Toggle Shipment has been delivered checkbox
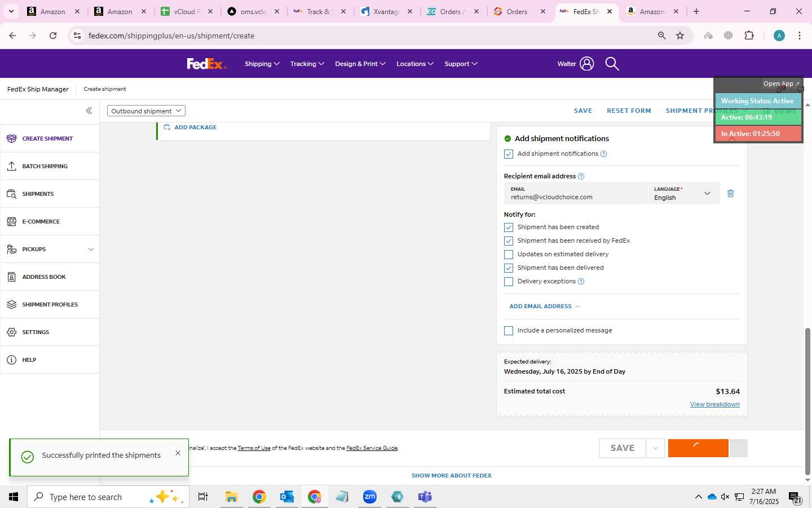This screenshot has height=508, width=812. [509, 268]
